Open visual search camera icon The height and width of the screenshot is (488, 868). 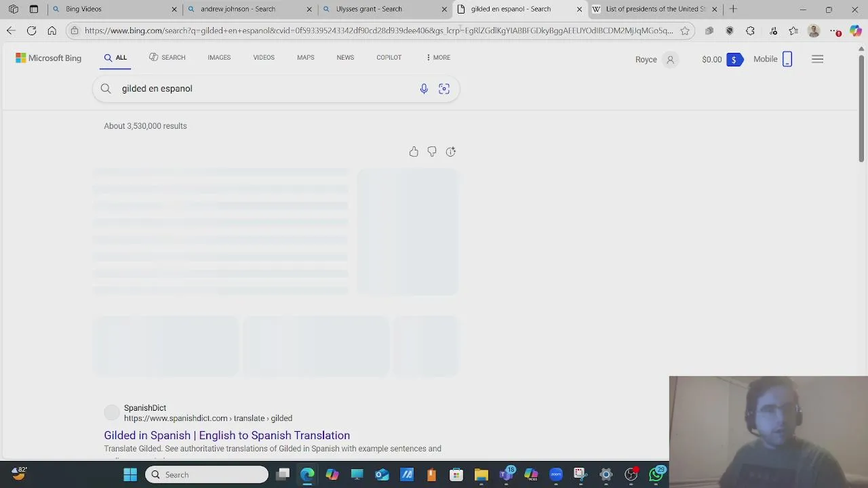coord(444,89)
